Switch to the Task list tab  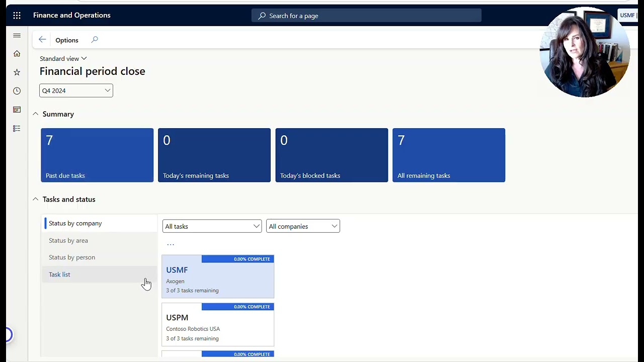pos(100,275)
